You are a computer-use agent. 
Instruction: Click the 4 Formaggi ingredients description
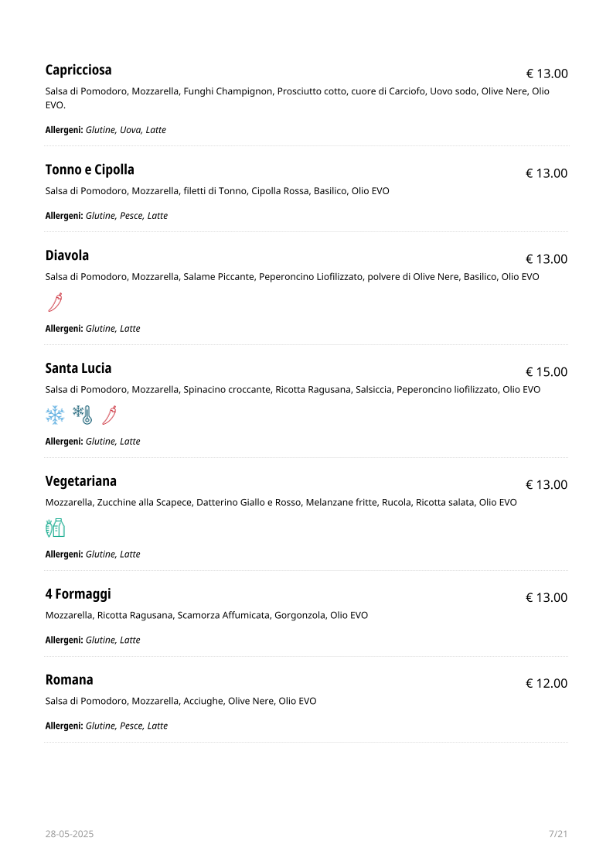click(206, 616)
